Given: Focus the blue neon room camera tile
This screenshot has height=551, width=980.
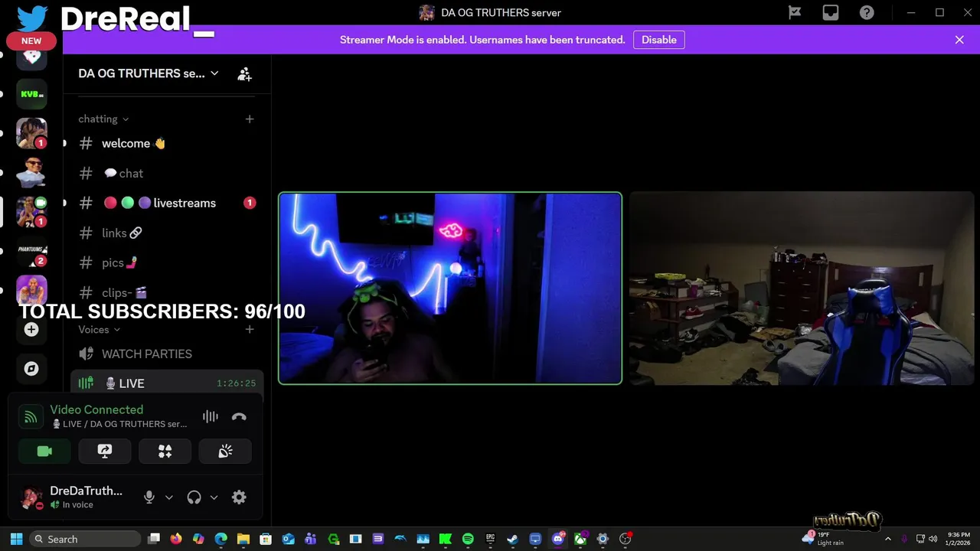Looking at the screenshot, I should coord(450,288).
